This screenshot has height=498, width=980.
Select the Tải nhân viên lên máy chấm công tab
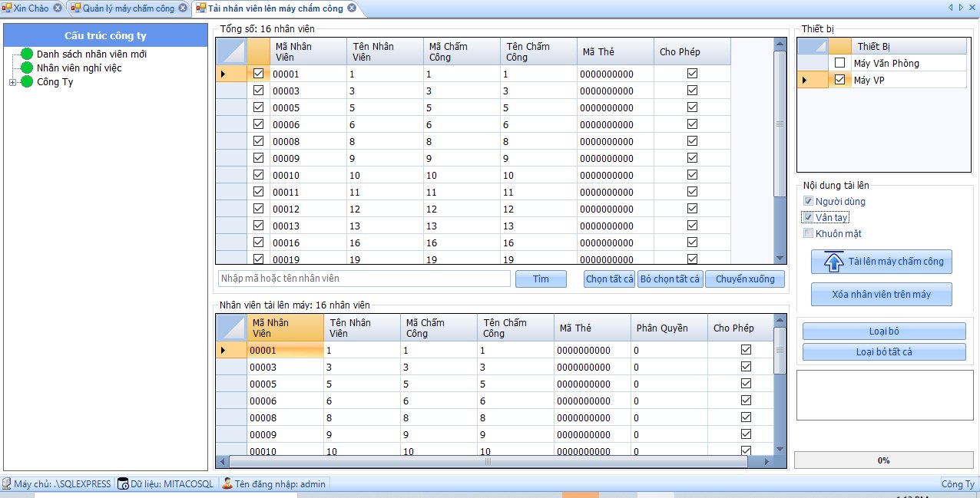click(276, 8)
